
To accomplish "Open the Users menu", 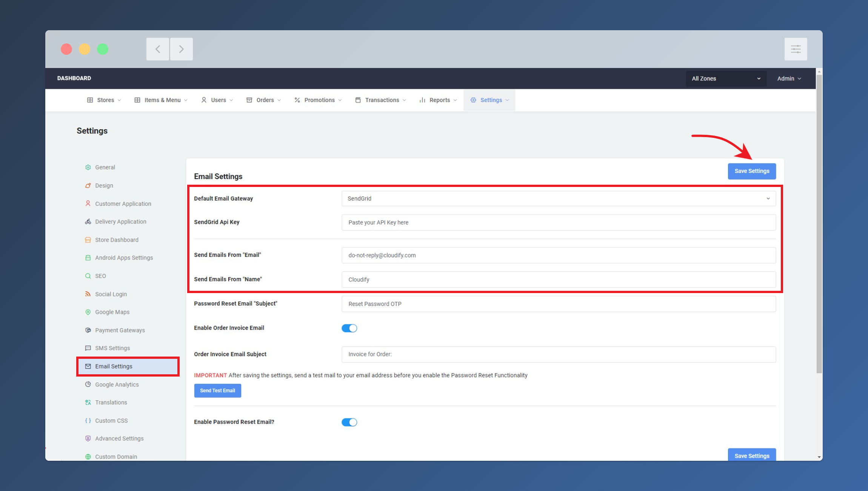I will (217, 100).
